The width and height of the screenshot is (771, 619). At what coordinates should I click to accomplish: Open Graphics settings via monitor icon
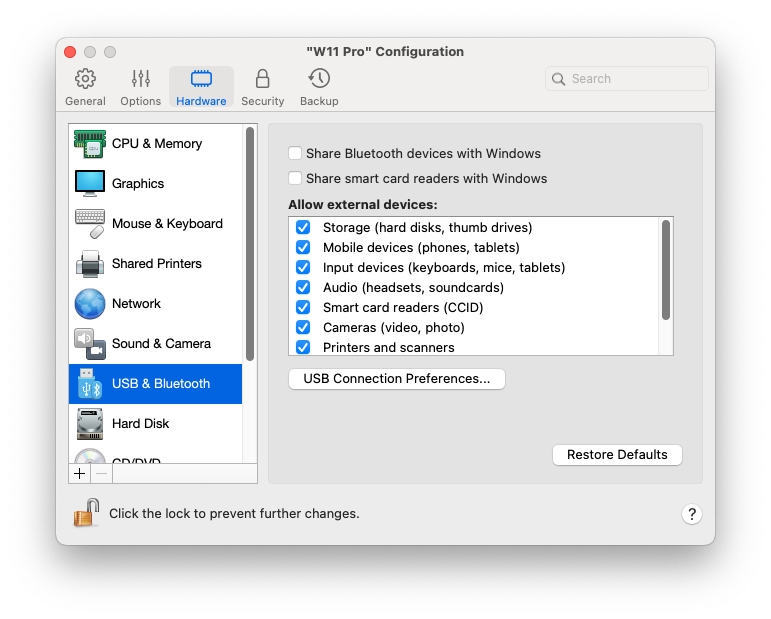(90, 184)
